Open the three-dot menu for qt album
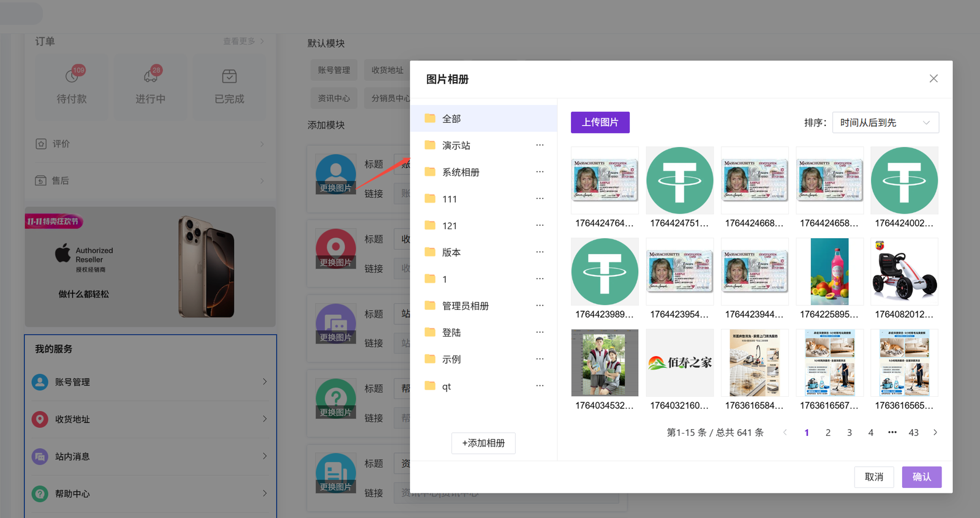The width and height of the screenshot is (980, 518). point(540,386)
